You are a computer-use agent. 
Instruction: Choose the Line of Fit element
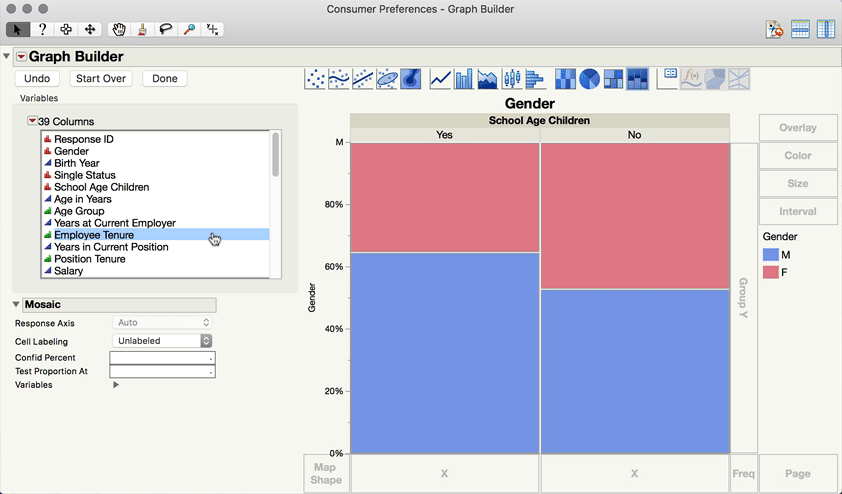tap(363, 79)
